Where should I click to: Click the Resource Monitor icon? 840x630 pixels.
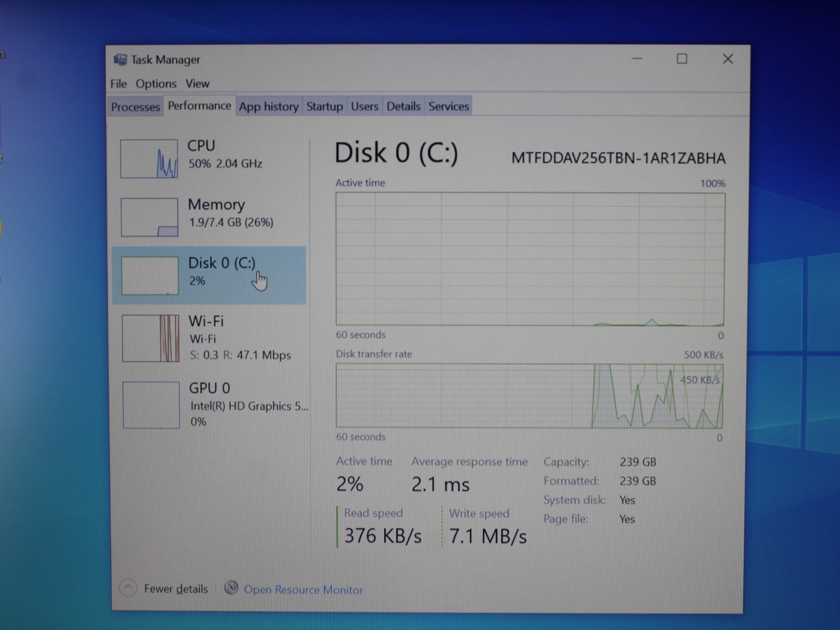(x=231, y=589)
